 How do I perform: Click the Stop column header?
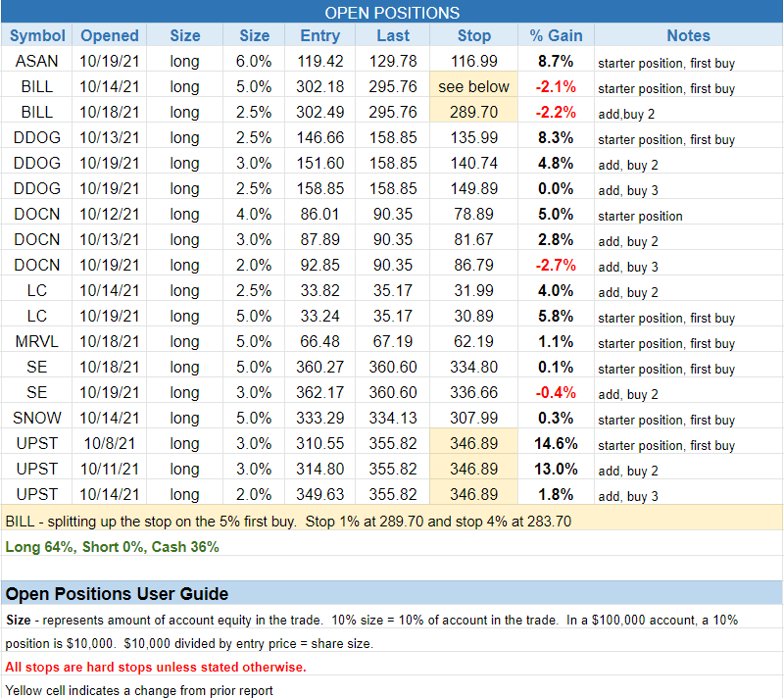point(474,35)
